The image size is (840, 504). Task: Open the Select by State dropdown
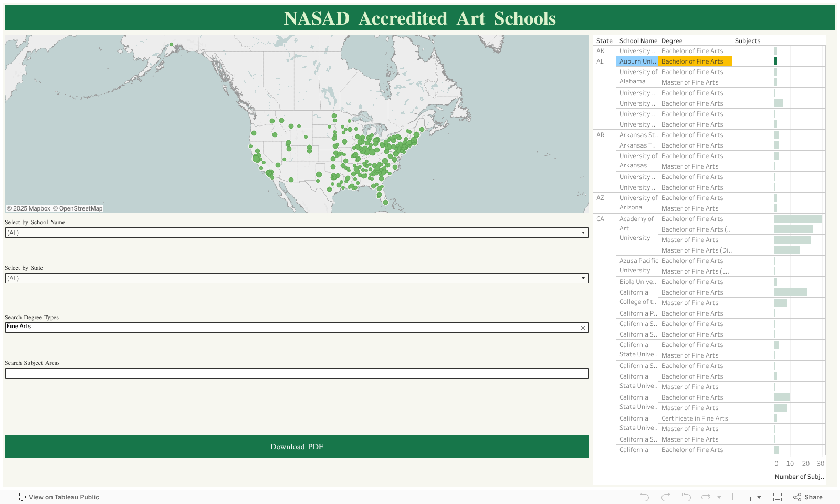tap(297, 278)
